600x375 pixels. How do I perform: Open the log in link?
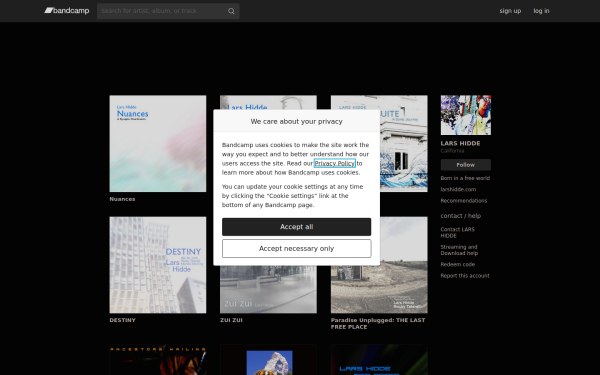coord(541,11)
